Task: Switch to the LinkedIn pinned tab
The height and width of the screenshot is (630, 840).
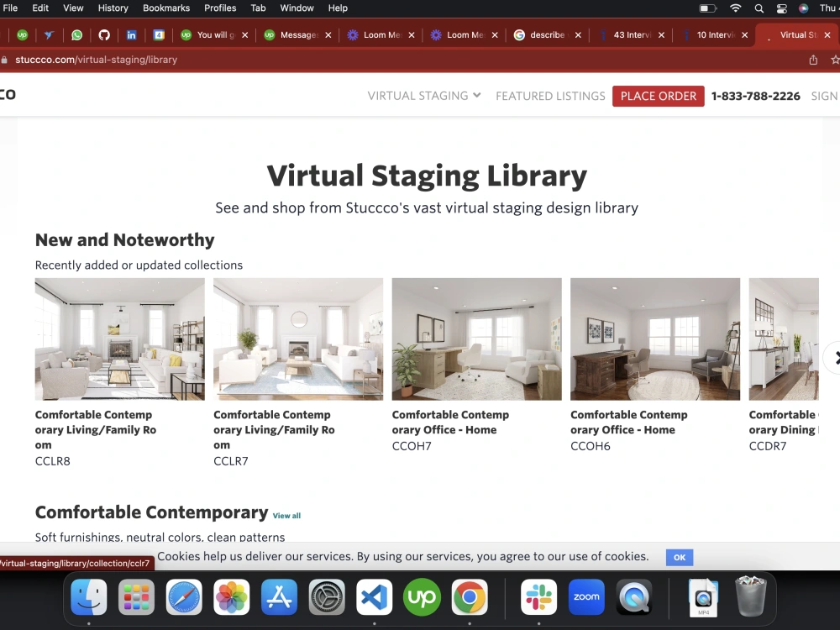Action: [131, 34]
